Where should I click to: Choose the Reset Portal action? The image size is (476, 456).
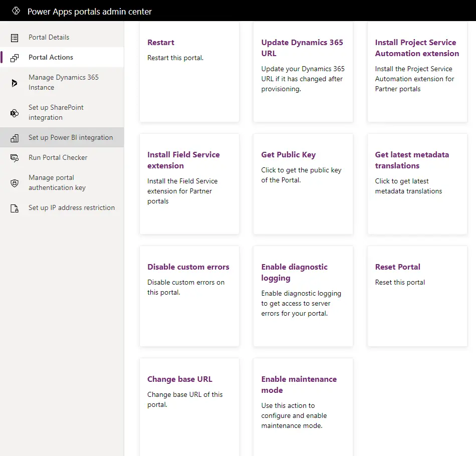point(417,296)
